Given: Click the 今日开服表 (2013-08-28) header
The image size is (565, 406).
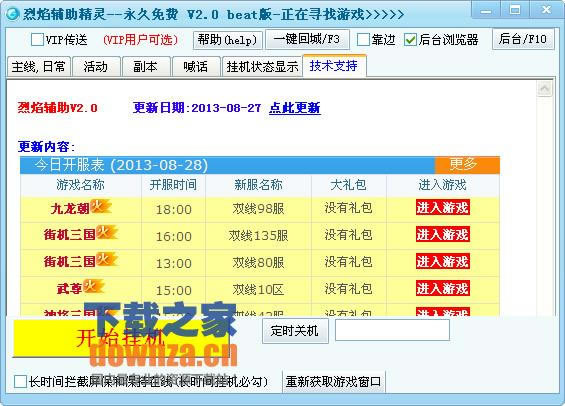Looking at the screenshot, I should click(x=121, y=165).
